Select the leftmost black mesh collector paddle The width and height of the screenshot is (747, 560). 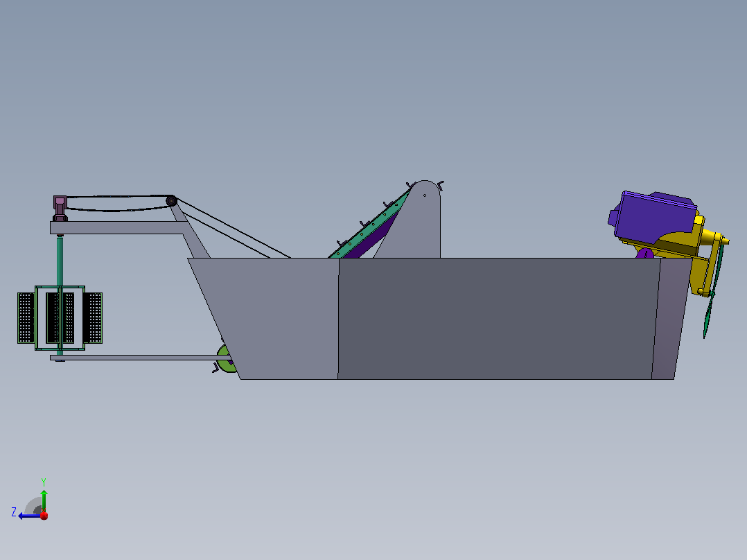[26, 318]
